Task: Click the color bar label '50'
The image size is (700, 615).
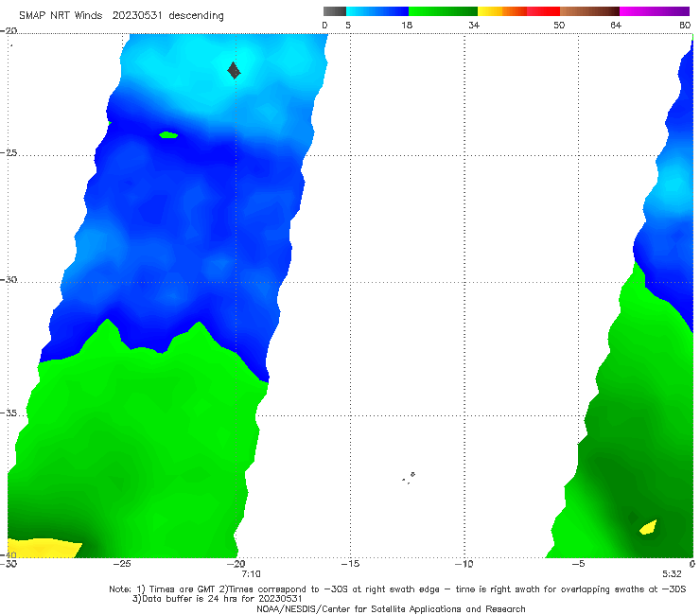Action: coord(559,25)
